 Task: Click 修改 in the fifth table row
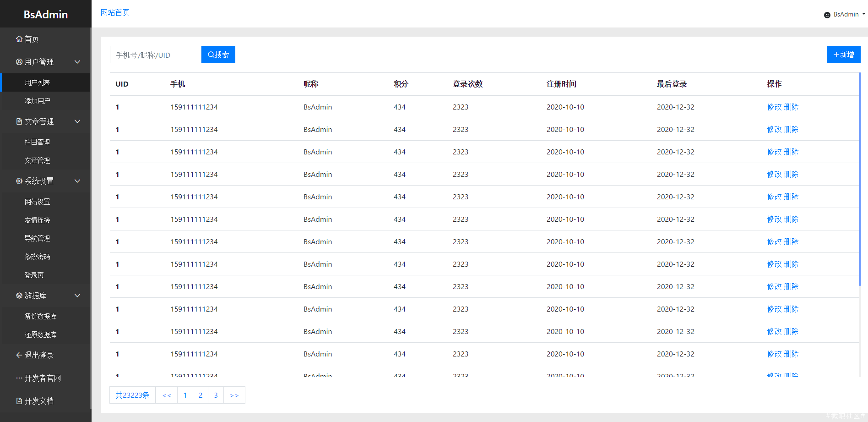pyautogui.click(x=774, y=197)
